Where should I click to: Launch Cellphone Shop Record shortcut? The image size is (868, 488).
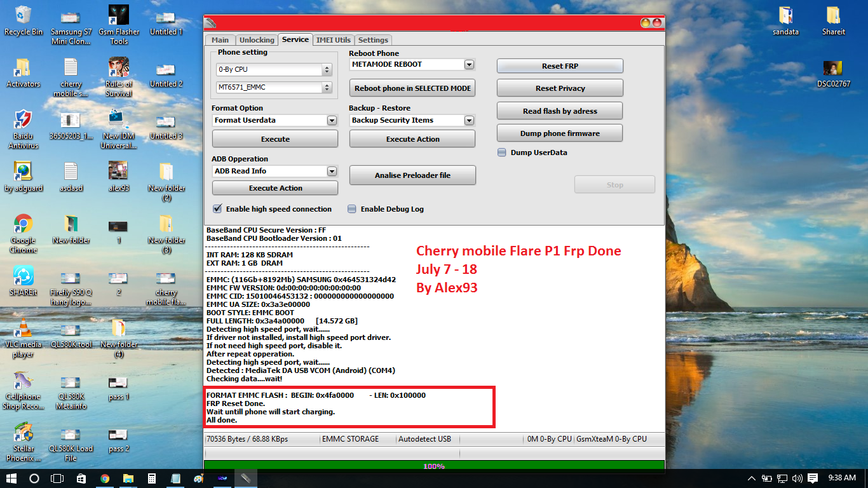(x=24, y=390)
